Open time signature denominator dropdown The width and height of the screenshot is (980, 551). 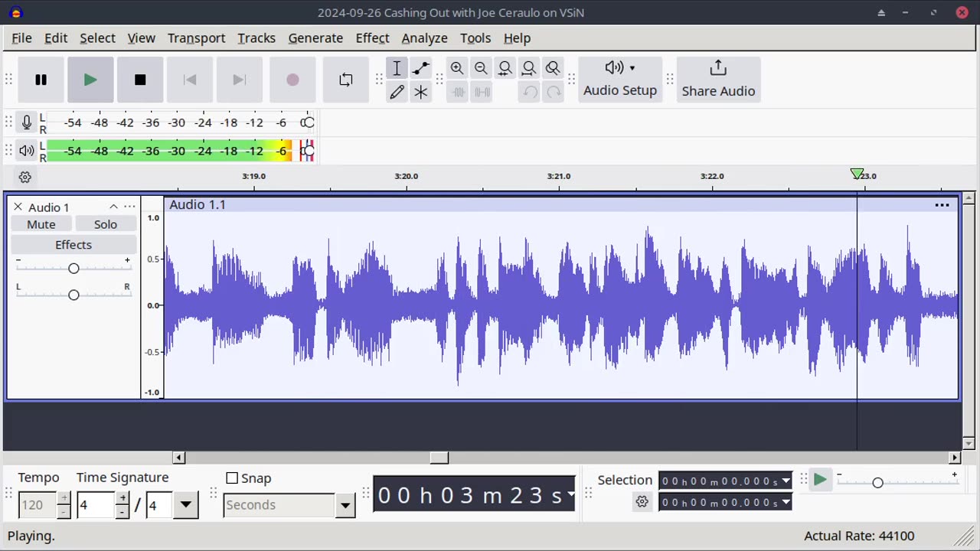(186, 505)
